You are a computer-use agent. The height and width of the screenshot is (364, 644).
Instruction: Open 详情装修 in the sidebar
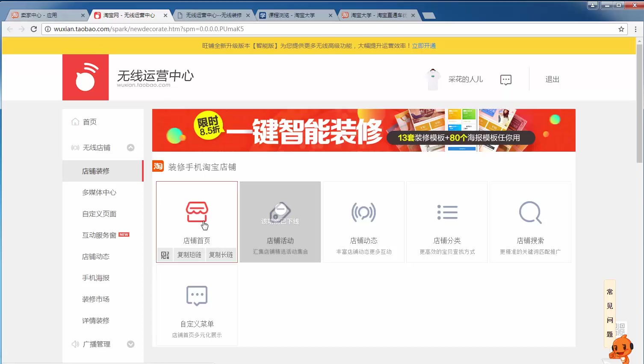[x=96, y=320]
